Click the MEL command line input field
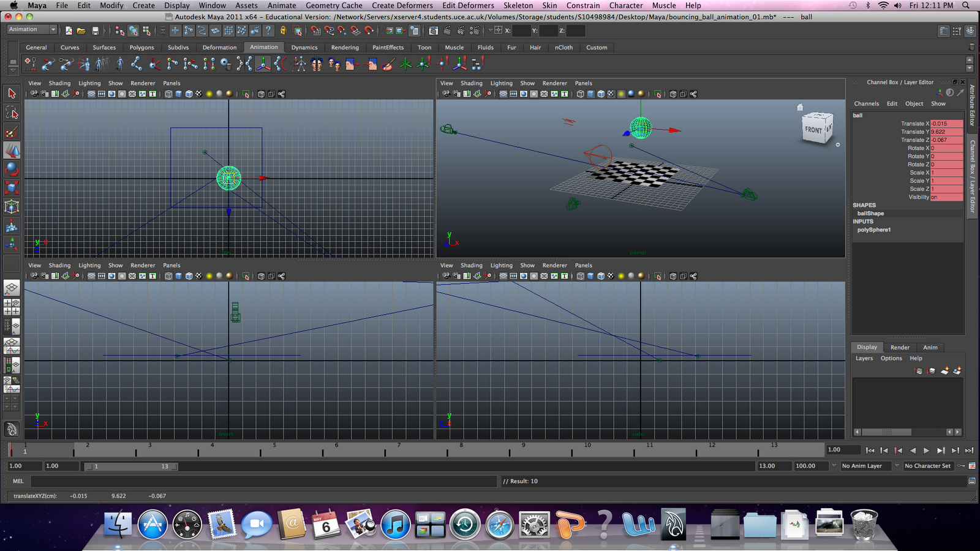Image resolution: width=980 pixels, height=551 pixels. click(x=263, y=481)
